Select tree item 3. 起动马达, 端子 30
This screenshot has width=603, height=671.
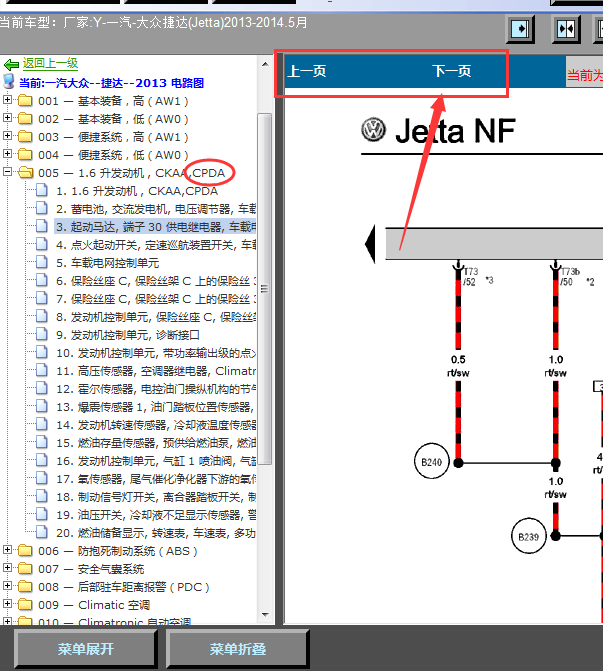point(156,227)
